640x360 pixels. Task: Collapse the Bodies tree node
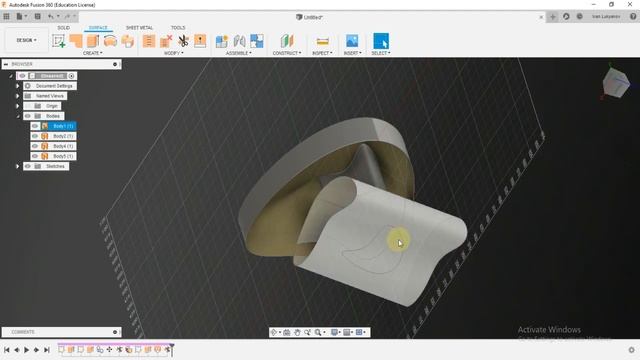click(x=18, y=116)
